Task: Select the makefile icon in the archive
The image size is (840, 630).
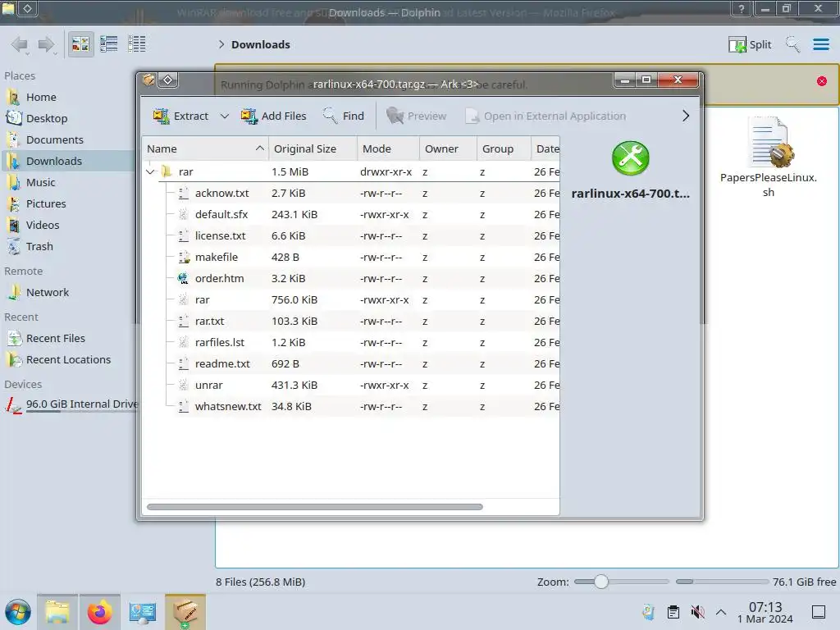Action: [184, 257]
